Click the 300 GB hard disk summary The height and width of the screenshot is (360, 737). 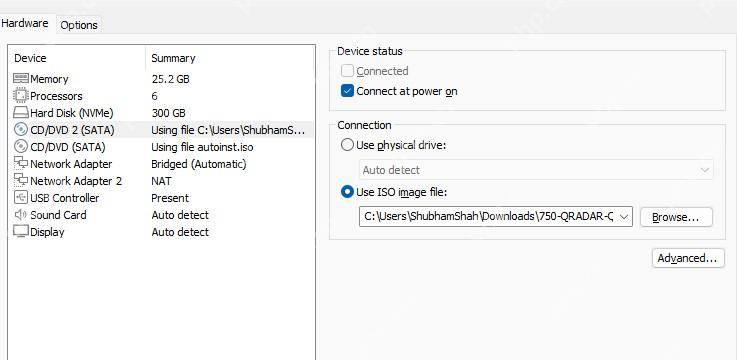coord(169,113)
